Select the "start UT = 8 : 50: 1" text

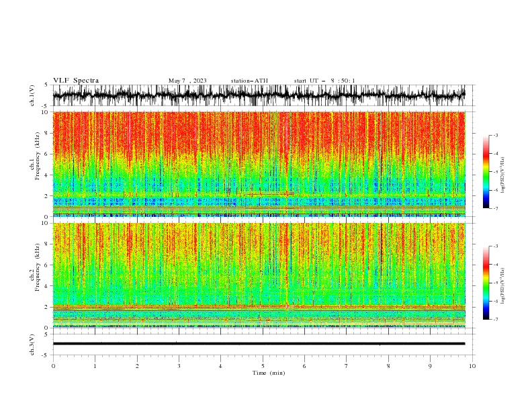(324, 81)
